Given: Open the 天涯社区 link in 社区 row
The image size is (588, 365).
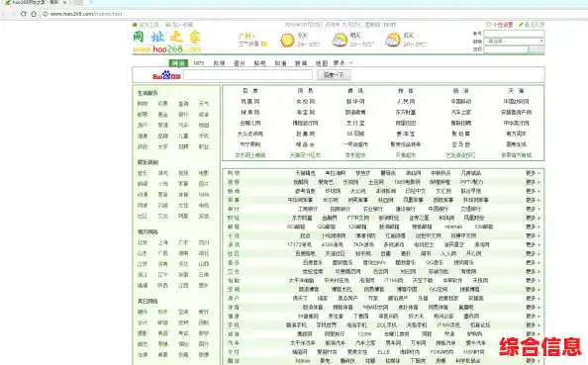Looking at the screenshot, I should [335, 253].
